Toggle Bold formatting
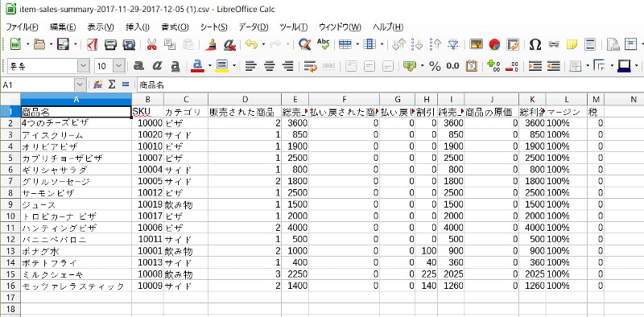The height and width of the screenshot is (317, 644). pyautogui.click(x=138, y=66)
